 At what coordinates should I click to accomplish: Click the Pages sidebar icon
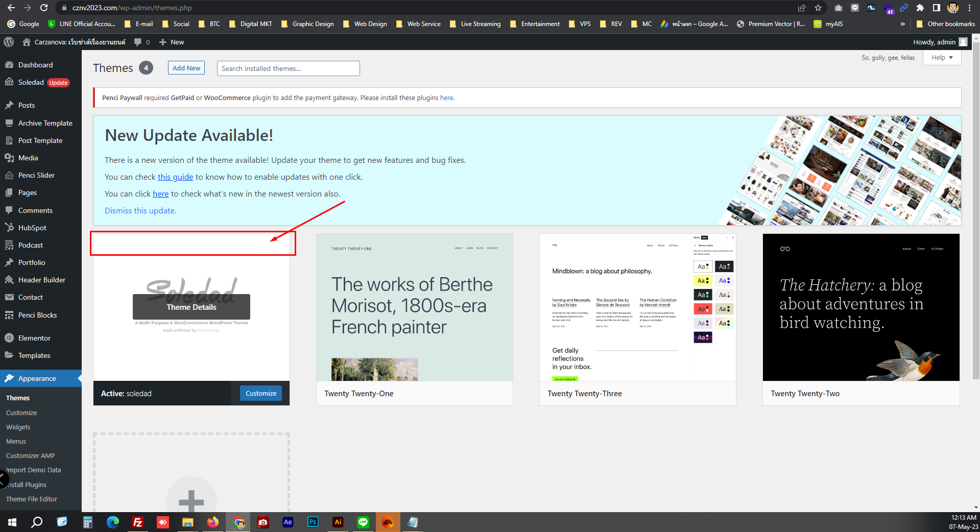coord(9,192)
